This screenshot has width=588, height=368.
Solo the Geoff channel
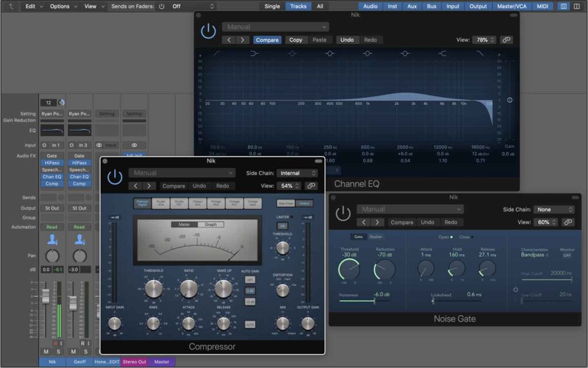point(86,351)
